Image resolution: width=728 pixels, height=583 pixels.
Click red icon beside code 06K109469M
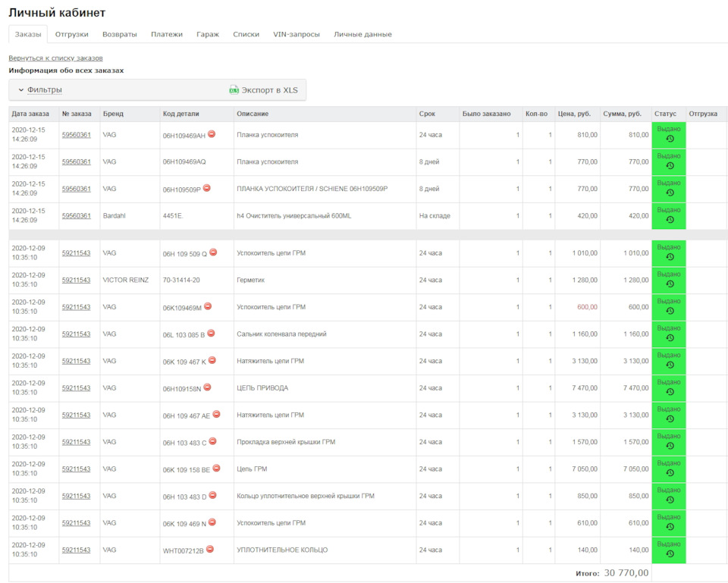click(208, 306)
